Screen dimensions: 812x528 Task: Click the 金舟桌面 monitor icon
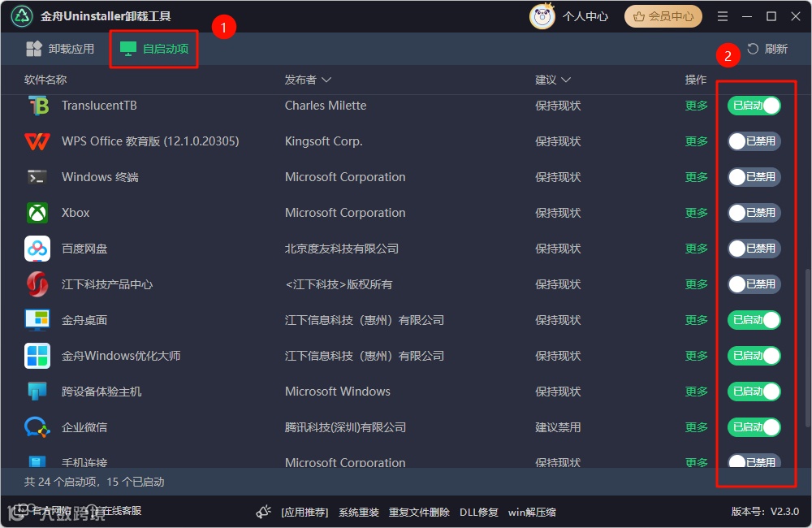[37, 320]
